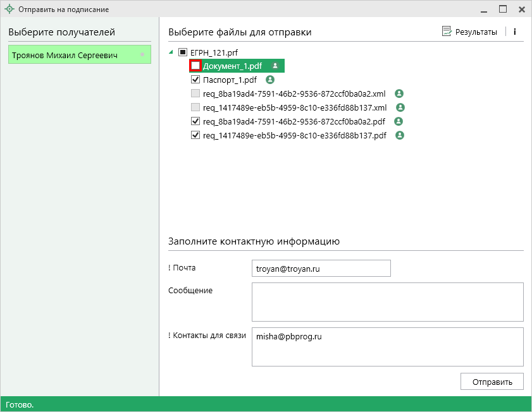The image size is (532, 412).
Task: Click signer icon for req_8ba19ad4 xml file
Action: point(399,94)
